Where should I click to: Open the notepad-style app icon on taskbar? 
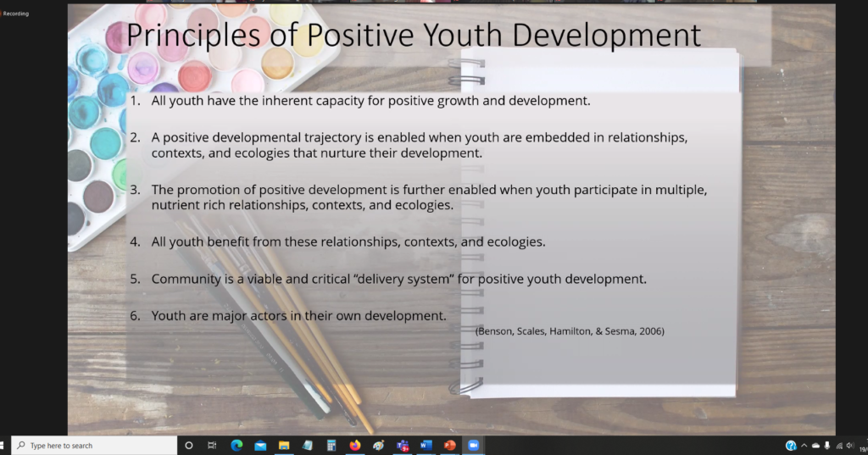(x=308, y=445)
